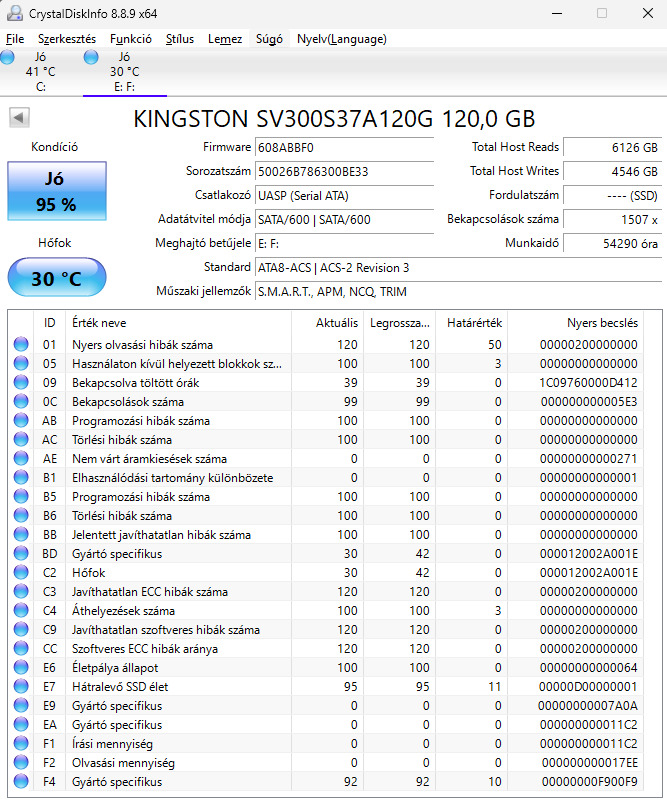
Task: Click the Műszaki jellemzők field S.M.A.R.T., APM
Action: point(458,291)
